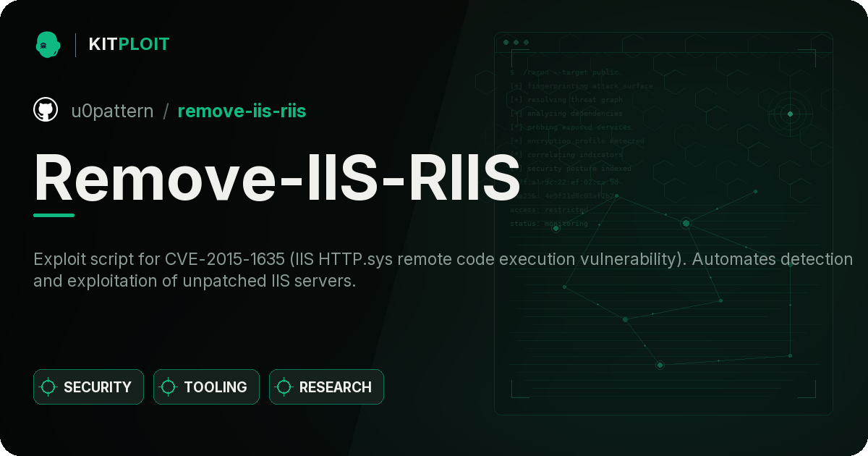
Task: Click the KITPLOIT brand name
Action: pyautogui.click(x=129, y=44)
